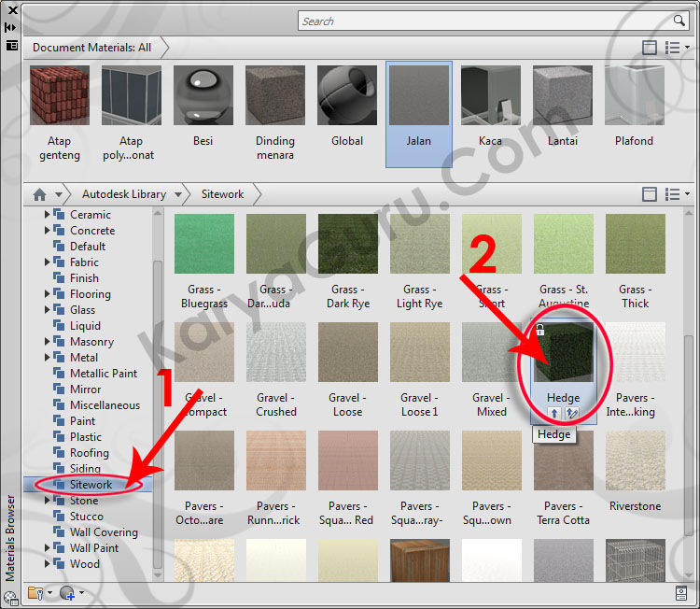The image size is (700, 609).
Task: Click the create new material sphere icon
Action: point(67,593)
